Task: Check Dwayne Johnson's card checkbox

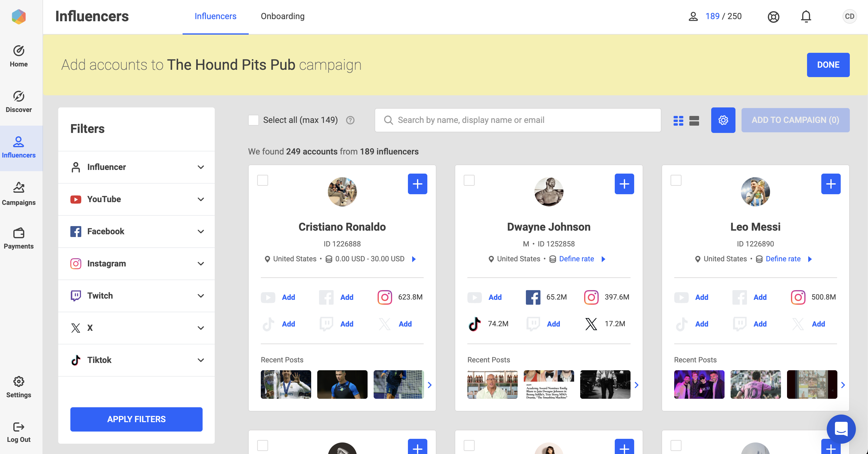Action: pyautogui.click(x=469, y=180)
